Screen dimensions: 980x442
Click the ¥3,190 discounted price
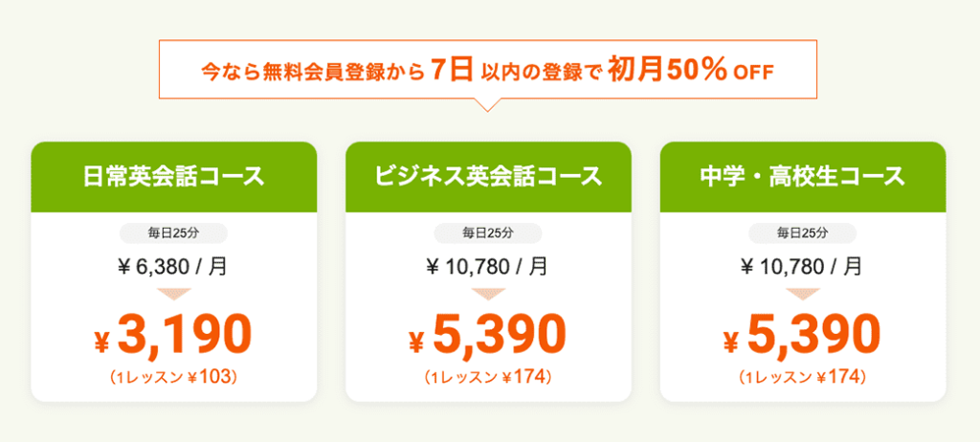[x=173, y=335]
